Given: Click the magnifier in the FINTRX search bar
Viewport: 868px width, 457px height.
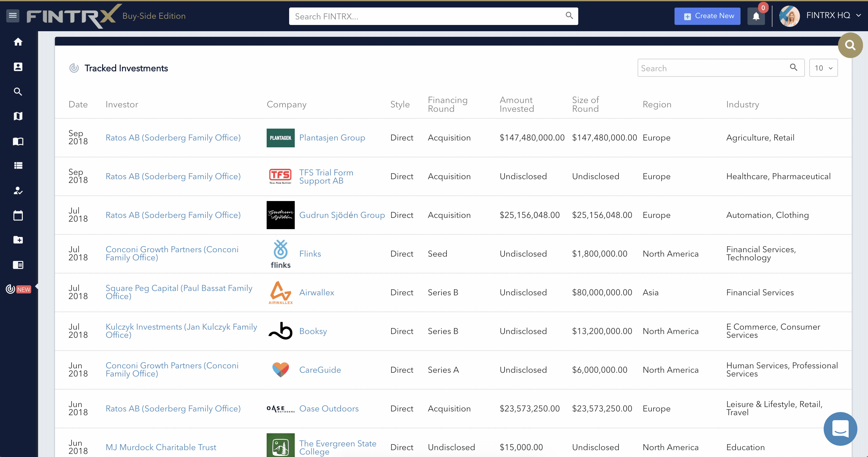Looking at the screenshot, I should [x=569, y=16].
